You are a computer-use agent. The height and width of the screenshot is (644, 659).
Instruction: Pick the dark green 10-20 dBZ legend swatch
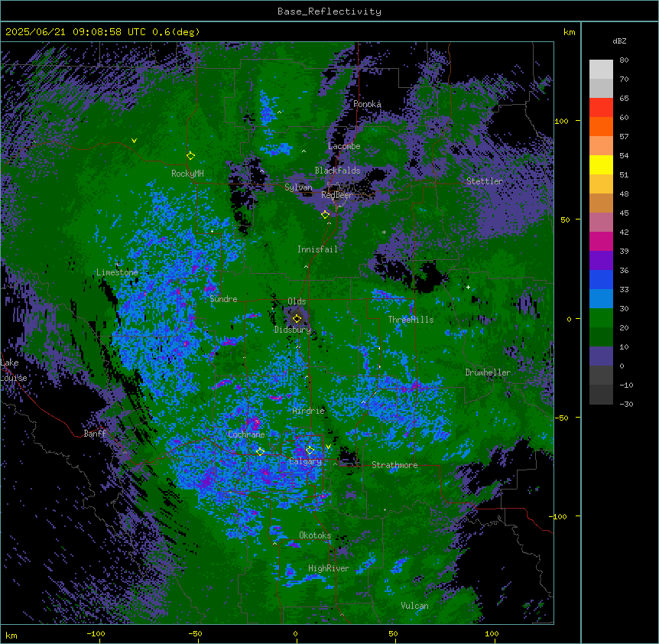pyautogui.click(x=601, y=337)
